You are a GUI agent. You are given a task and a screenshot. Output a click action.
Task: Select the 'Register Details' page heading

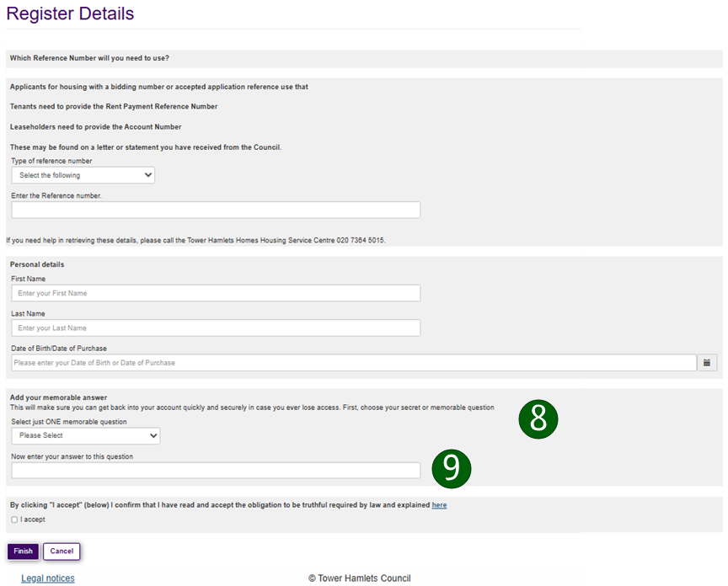pyautogui.click(x=70, y=14)
